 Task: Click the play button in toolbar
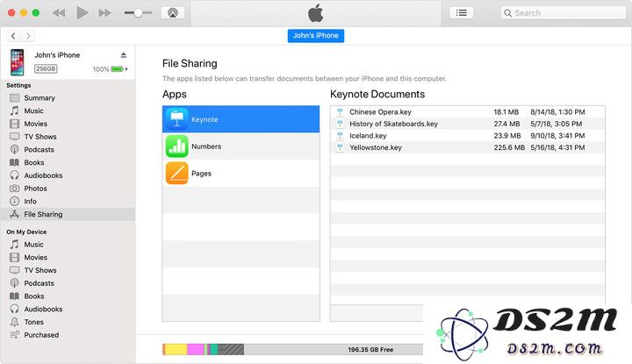click(x=83, y=13)
